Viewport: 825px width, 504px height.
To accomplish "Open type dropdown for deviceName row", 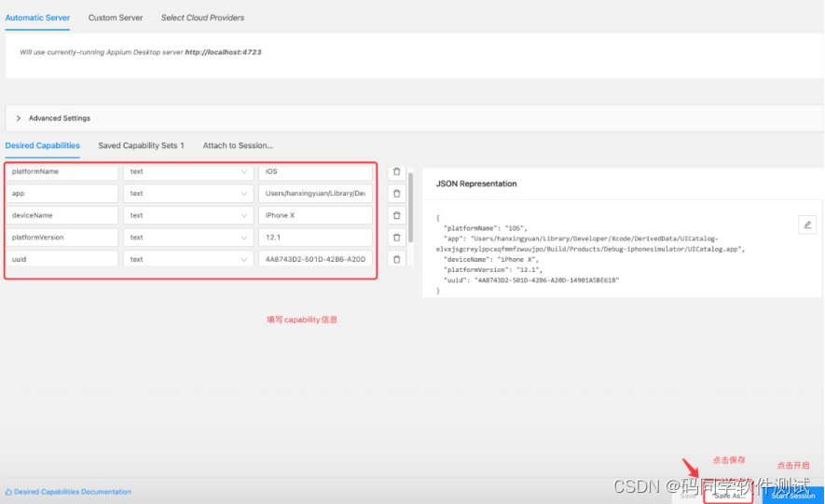I will pos(188,215).
